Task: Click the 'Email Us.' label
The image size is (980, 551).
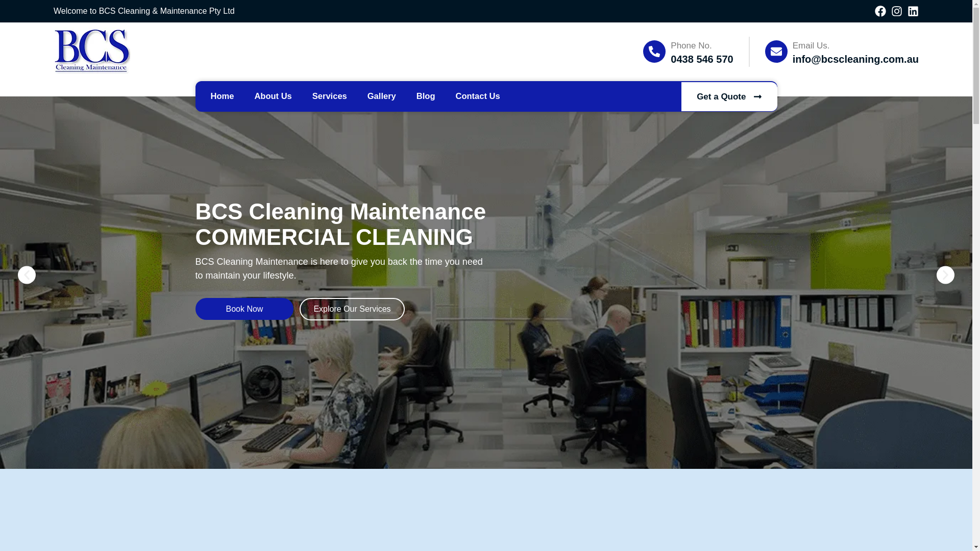Action: (x=811, y=46)
